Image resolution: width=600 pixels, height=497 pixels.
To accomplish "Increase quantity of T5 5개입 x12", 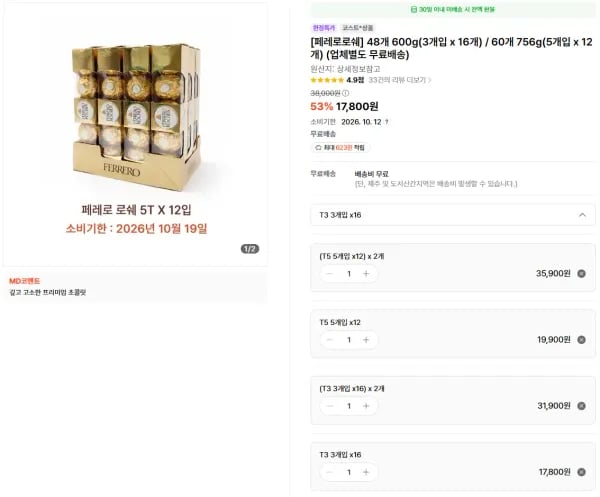I will pyautogui.click(x=366, y=340).
